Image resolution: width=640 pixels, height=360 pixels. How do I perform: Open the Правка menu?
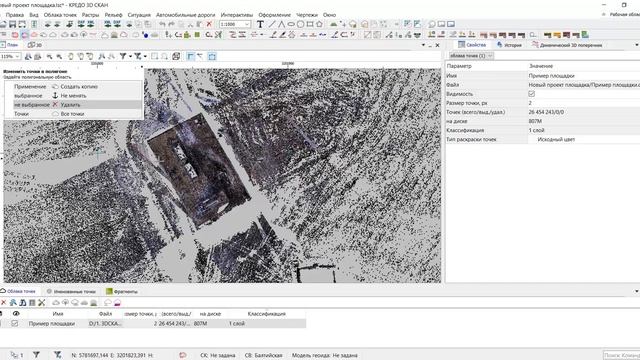click(x=15, y=15)
